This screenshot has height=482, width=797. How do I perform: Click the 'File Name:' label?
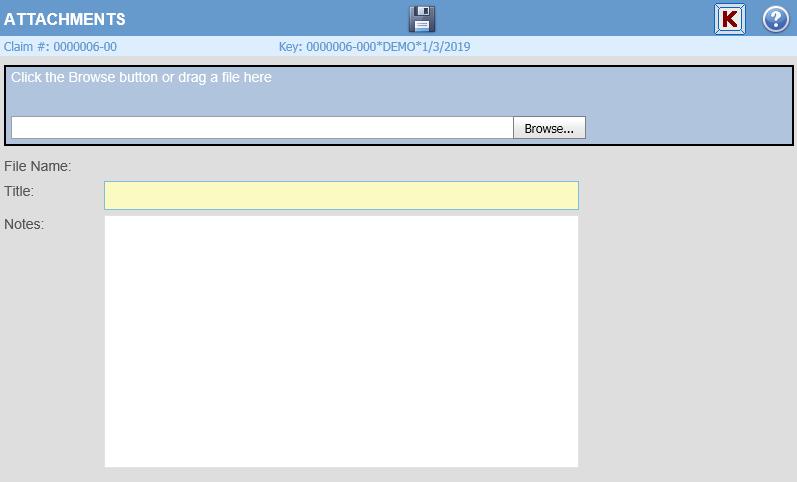point(38,166)
